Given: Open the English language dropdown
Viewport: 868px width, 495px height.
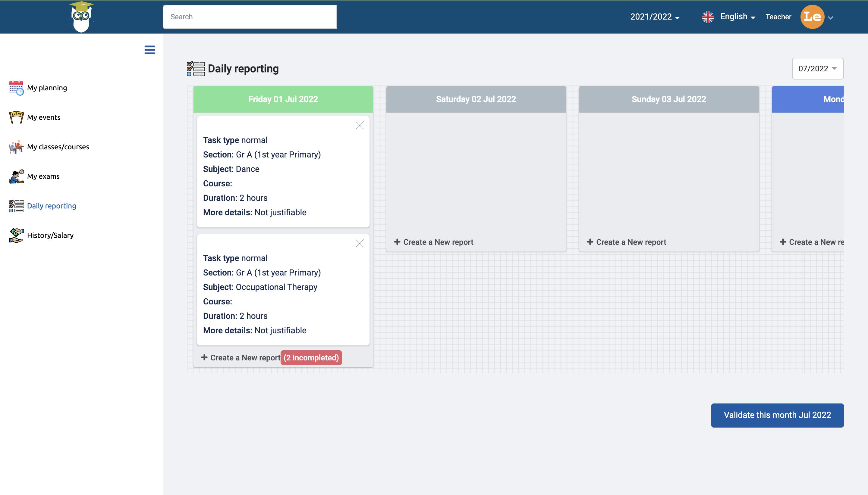Looking at the screenshot, I should click(x=737, y=17).
